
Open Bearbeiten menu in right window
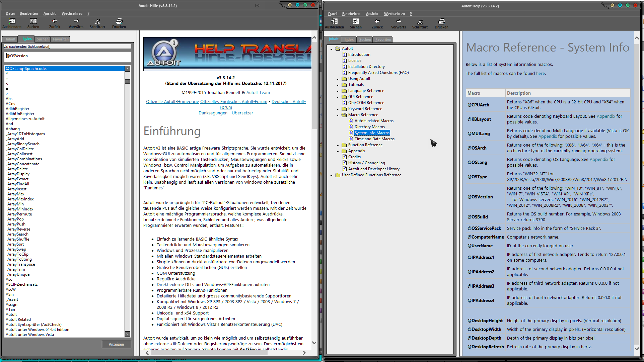(351, 14)
